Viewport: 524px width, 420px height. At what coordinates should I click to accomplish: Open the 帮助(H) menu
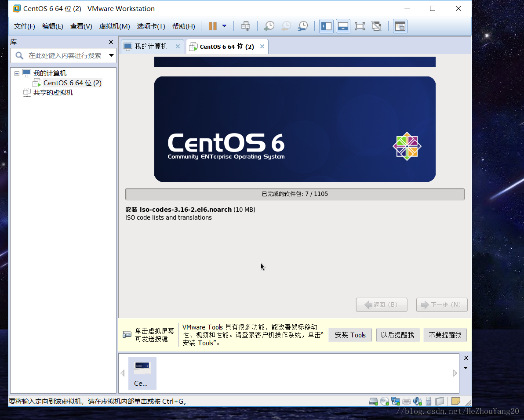tap(184, 26)
